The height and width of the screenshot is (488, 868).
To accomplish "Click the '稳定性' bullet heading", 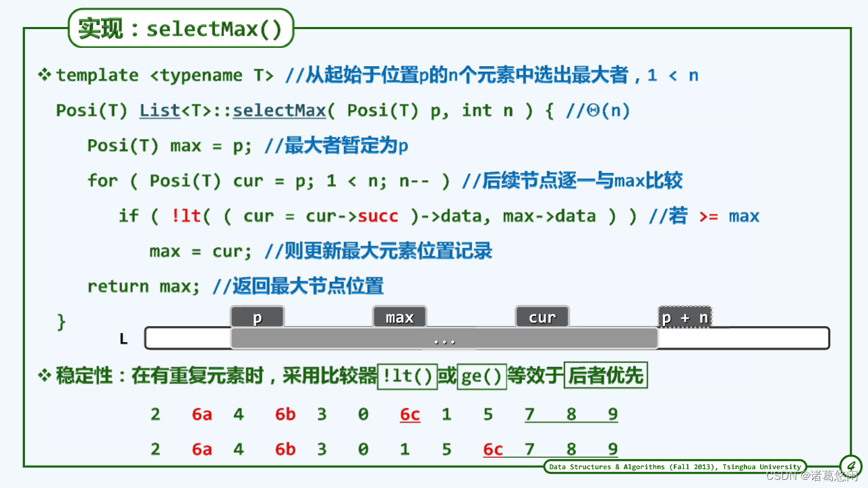I will tap(84, 376).
